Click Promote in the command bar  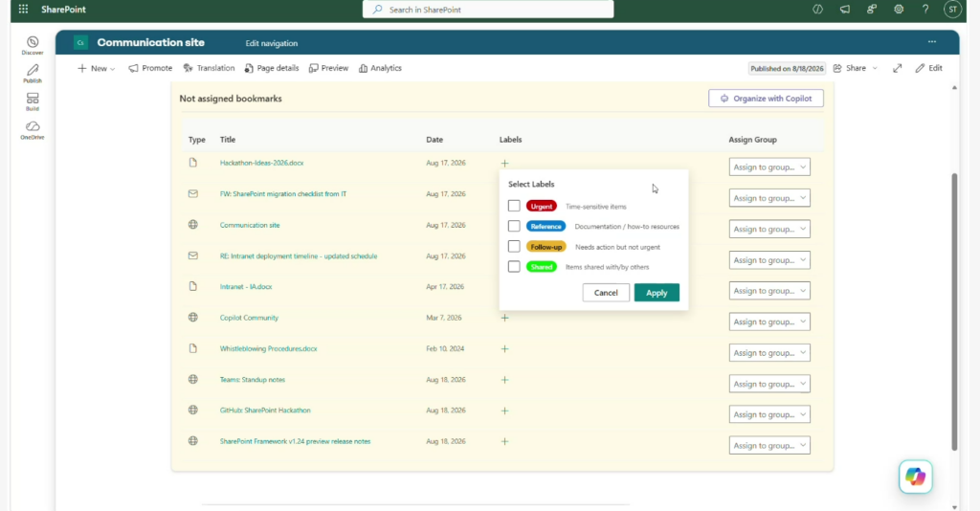point(150,68)
